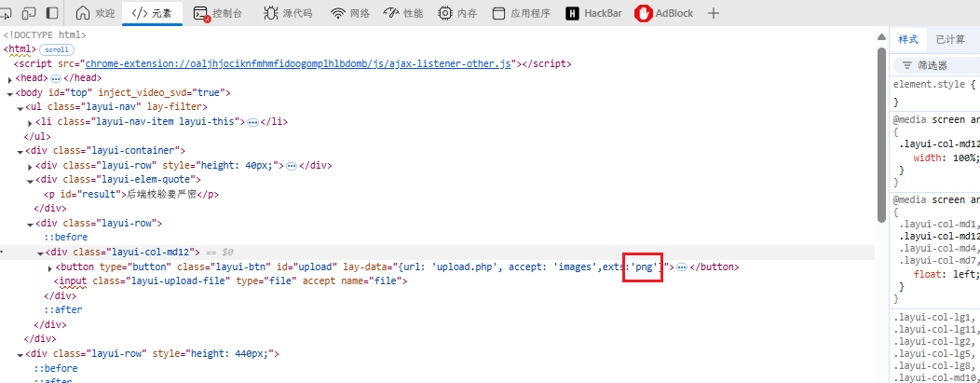Viewport: 980px width, 383px height.
Task: Click the gauge icon beside 性能
Action: [390, 12]
